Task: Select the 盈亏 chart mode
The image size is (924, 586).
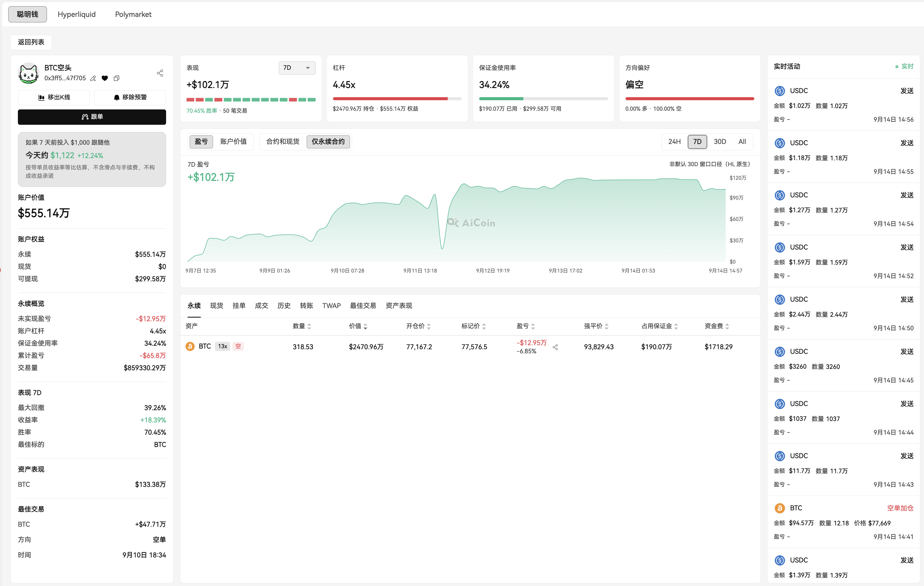Action: 201,142
